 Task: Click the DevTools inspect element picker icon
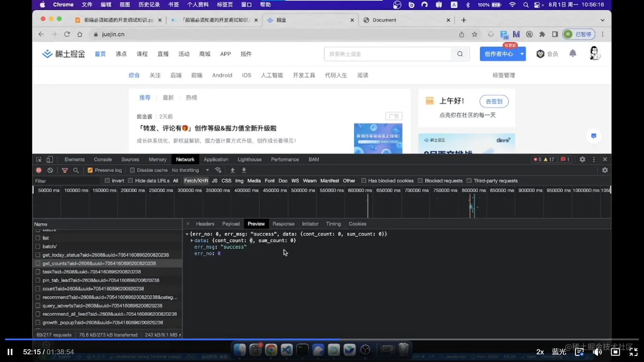pyautogui.click(x=39, y=160)
